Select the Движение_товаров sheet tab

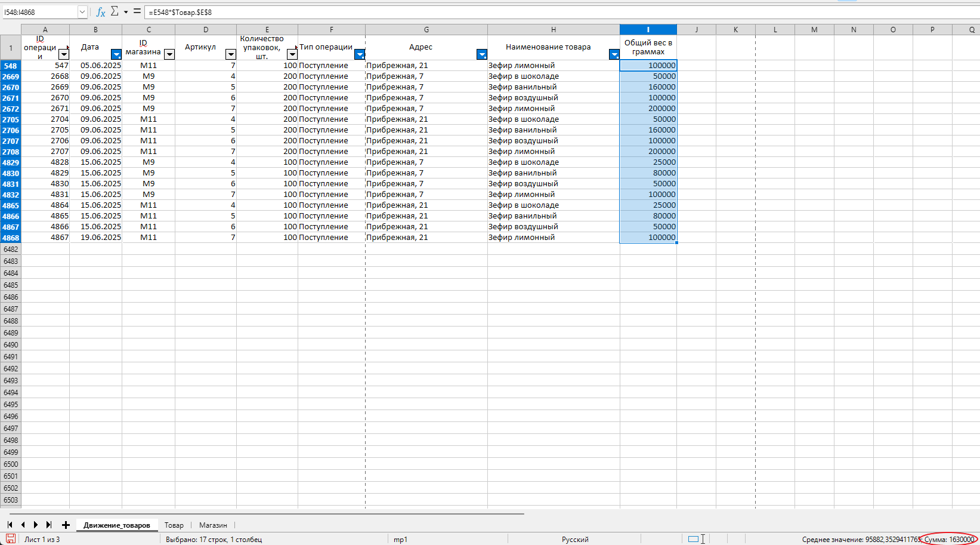(117, 525)
